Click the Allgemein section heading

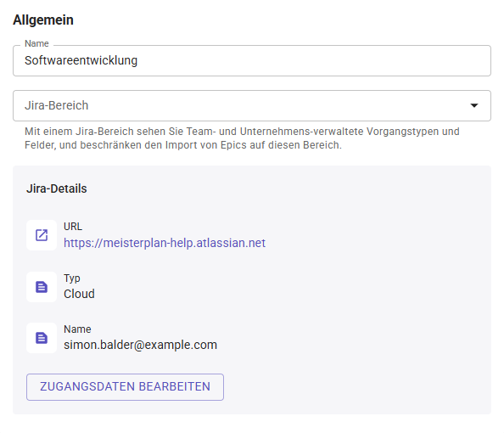43,20
